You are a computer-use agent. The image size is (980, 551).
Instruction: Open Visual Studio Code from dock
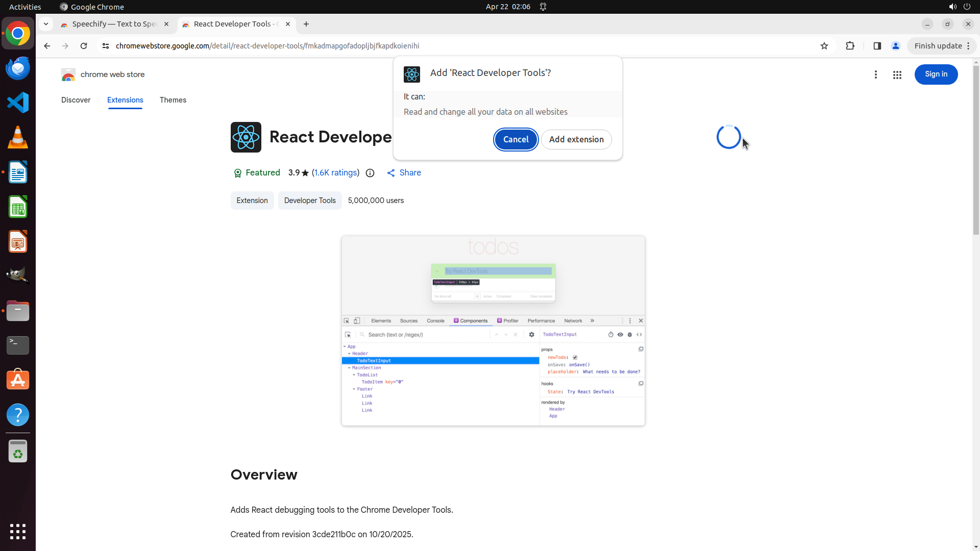(x=18, y=103)
